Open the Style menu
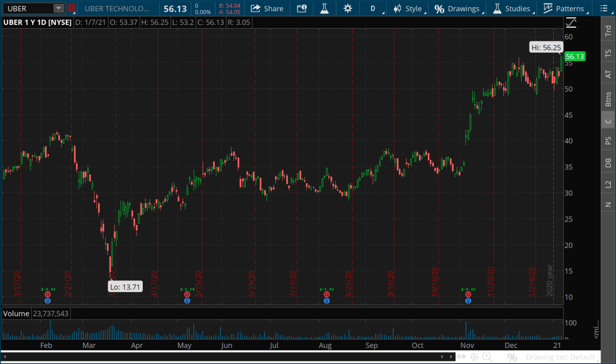616x364 pixels. [408, 9]
